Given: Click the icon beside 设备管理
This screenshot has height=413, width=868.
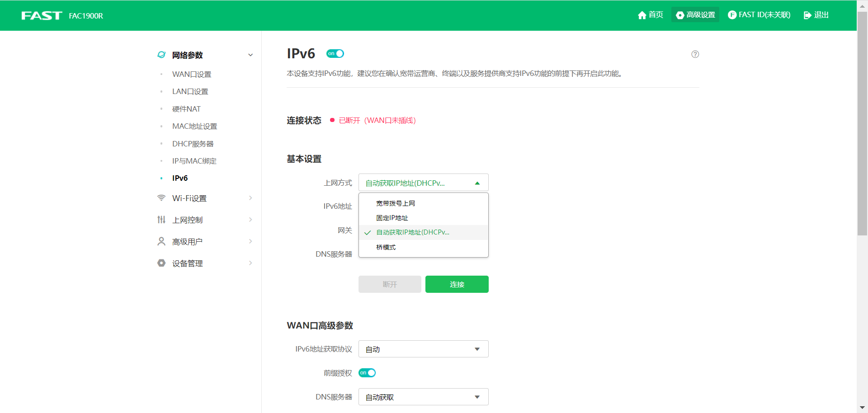Looking at the screenshot, I should click(161, 263).
